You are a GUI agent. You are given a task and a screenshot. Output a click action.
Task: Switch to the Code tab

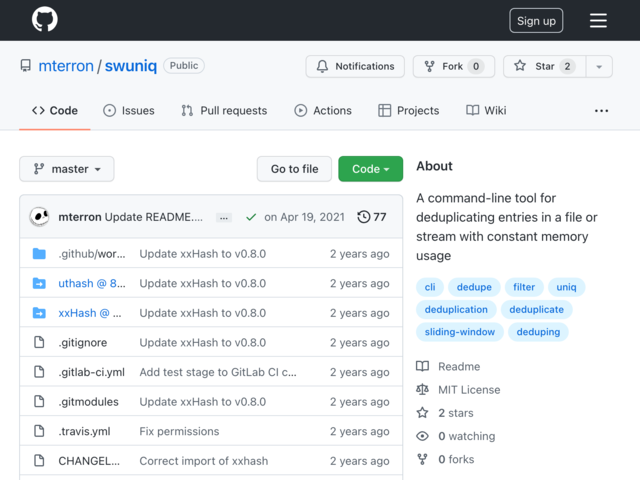point(55,111)
